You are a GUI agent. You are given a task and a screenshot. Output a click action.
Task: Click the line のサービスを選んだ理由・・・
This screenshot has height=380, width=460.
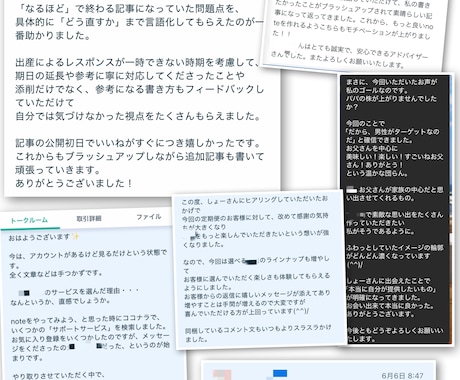pyautogui.click(x=92, y=292)
